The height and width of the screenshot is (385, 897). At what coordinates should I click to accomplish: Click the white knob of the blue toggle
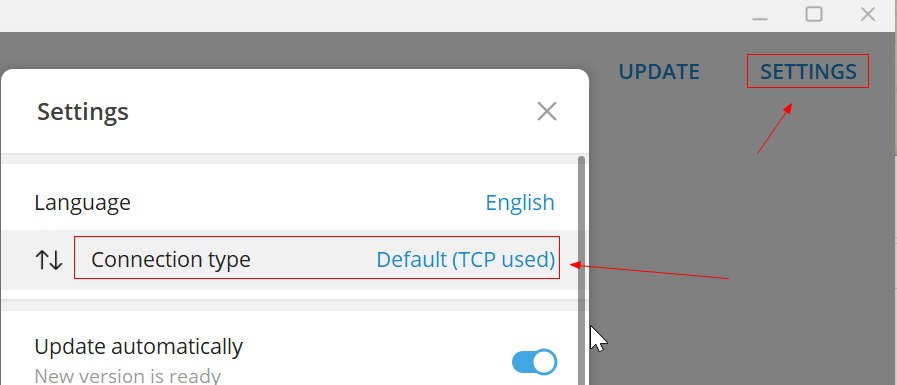pos(545,362)
